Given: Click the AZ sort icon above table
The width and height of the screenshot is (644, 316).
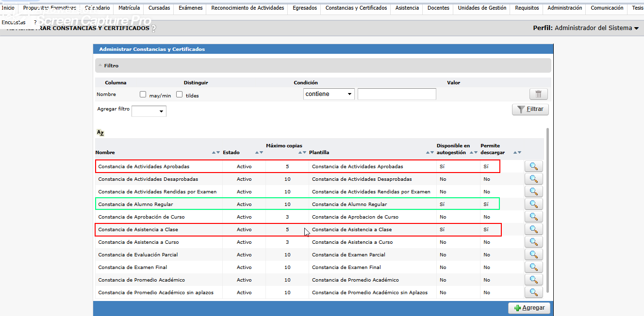Looking at the screenshot, I should click(x=100, y=133).
